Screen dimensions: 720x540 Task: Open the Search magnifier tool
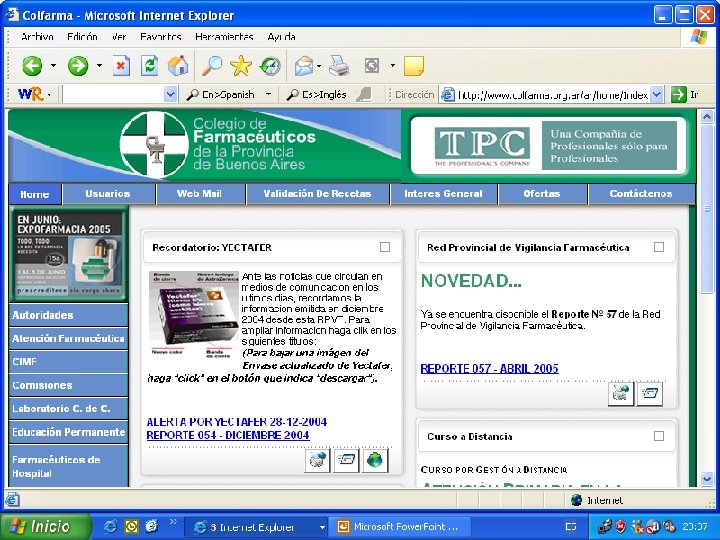[212, 66]
